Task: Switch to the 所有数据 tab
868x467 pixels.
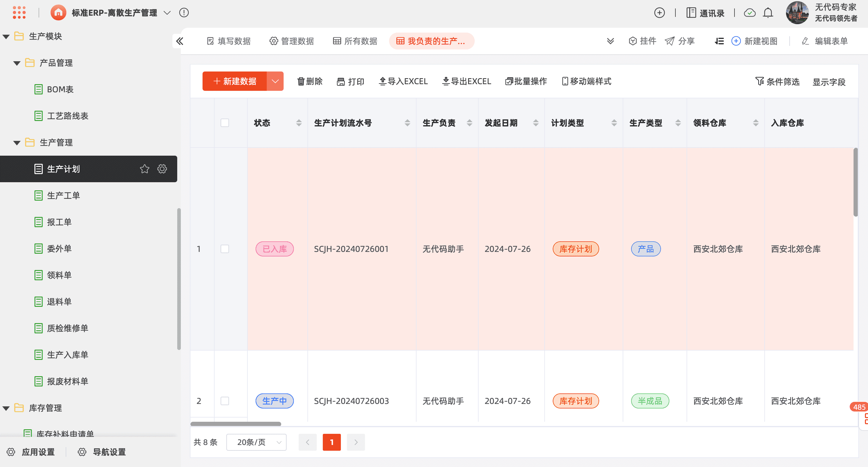Action: (x=355, y=41)
